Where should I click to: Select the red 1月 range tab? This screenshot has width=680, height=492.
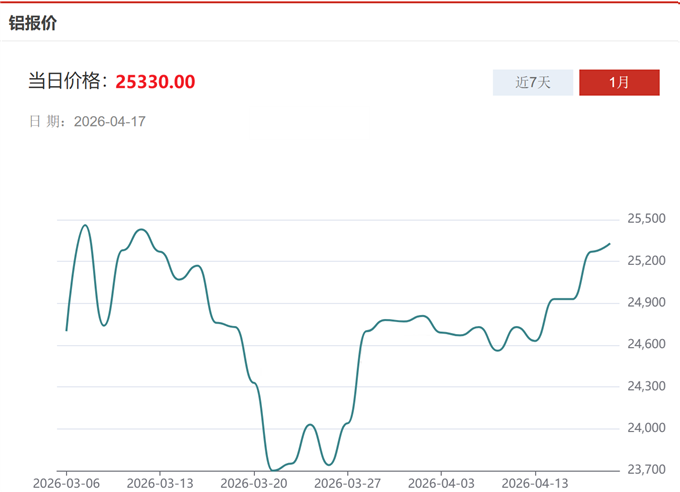[619, 83]
